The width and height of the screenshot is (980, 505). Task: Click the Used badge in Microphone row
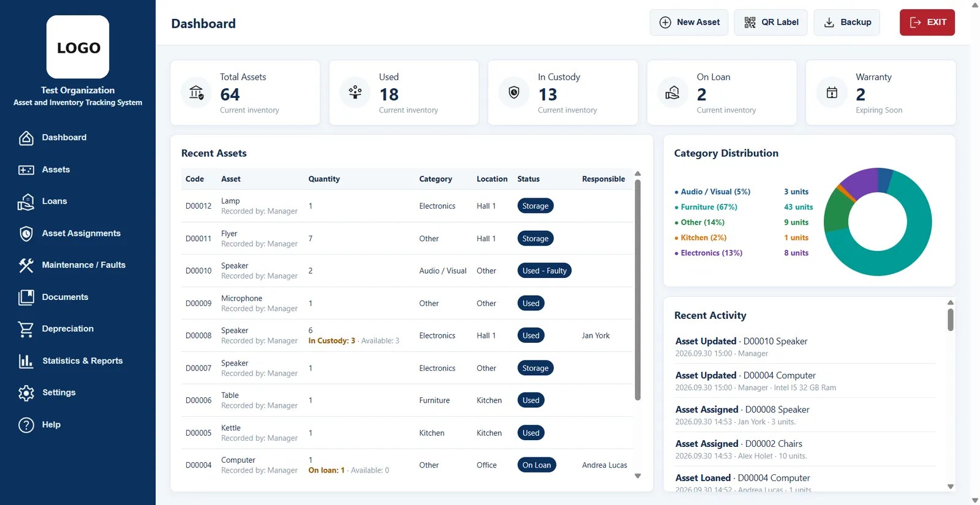click(x=531, y=303)
